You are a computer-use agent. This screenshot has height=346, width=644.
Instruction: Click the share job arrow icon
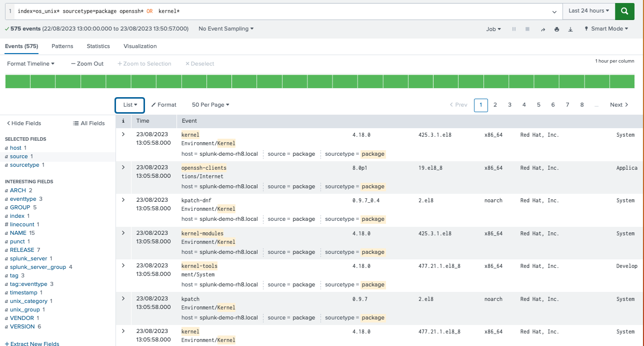(543, 29)
